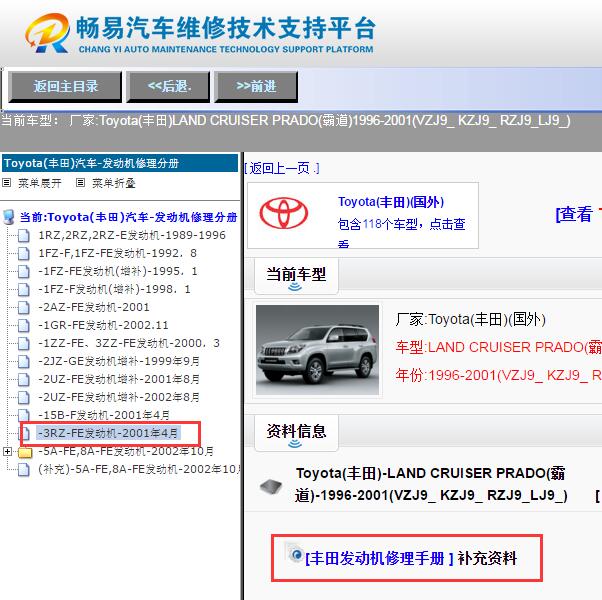602x600 pixels.
Task: Click Toyota(丰田)汽车-发动机修理分册 panel header
Action: [x=120, y=163]
